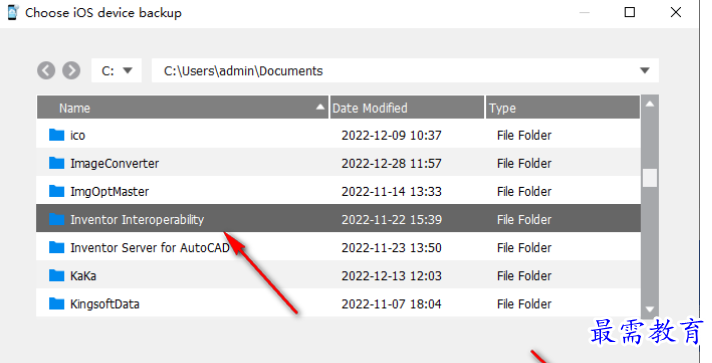Click the forward navigation arrow icon
Screen dimensions: 712x363
click(x=71, y=70)
